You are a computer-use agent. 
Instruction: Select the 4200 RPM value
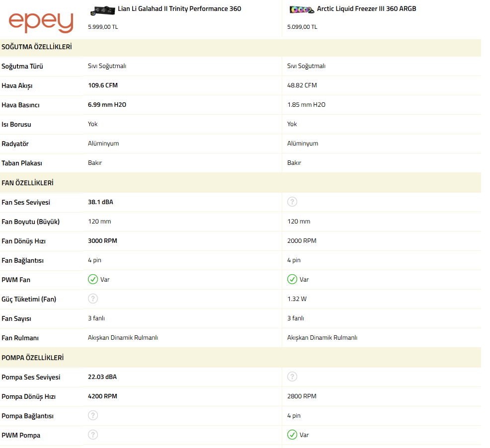(x=102, y=396)
